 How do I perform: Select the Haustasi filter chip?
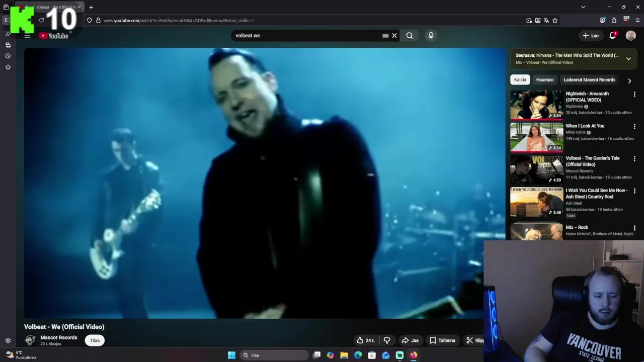pos(544,79)
